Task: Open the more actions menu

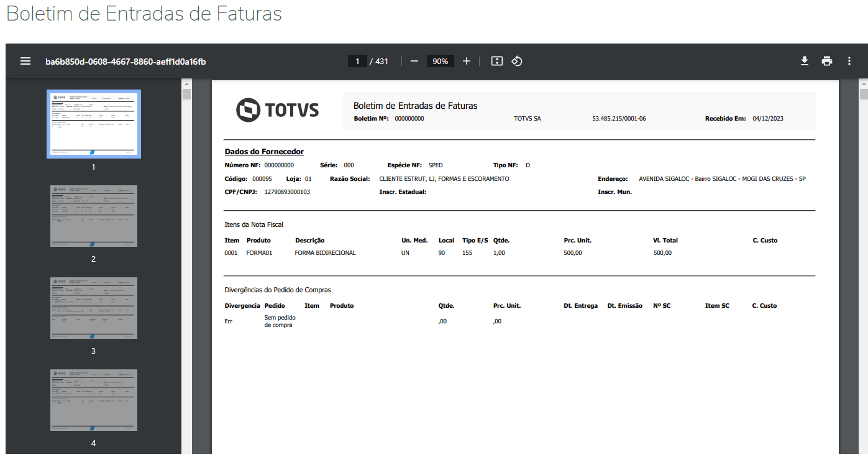Action: pos(849,61)
